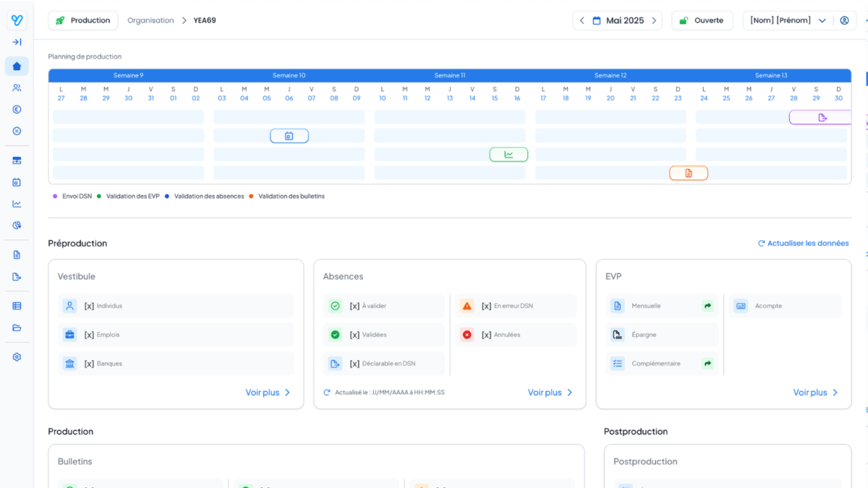Click the Organisation breadcrumb item

click(x=150, y=20)
